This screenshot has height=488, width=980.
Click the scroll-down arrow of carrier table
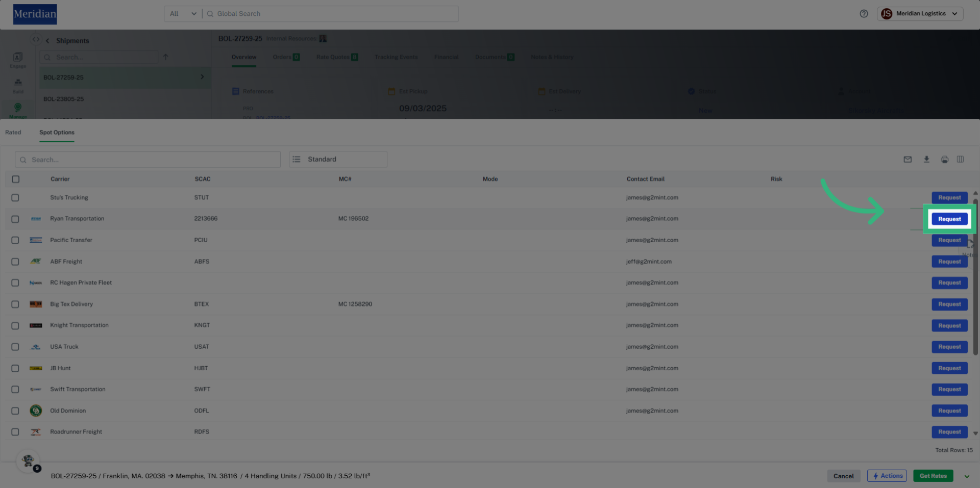point(975,433)
